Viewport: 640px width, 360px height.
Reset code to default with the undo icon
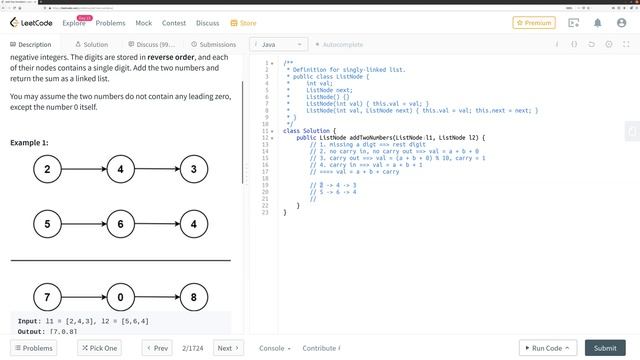[x=591, y=44]
